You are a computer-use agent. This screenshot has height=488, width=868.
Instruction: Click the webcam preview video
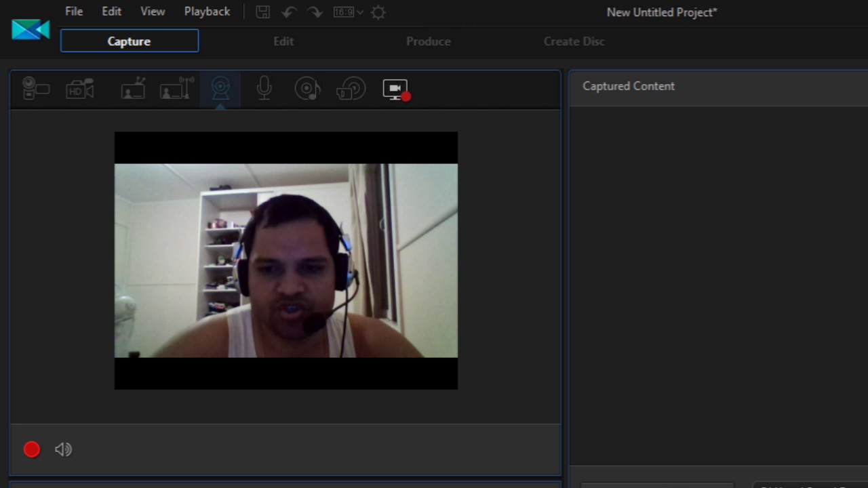[286, 260]
